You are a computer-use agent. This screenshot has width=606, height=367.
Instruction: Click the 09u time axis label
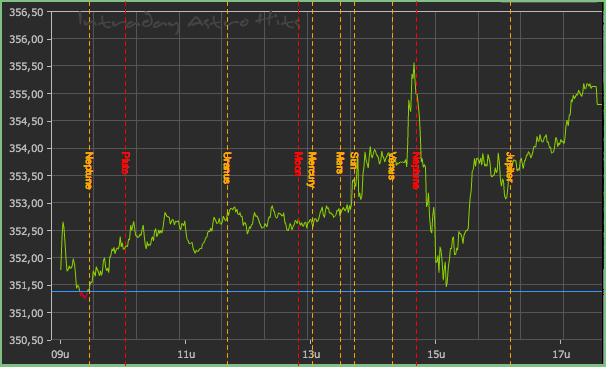(x=60, y=354)
